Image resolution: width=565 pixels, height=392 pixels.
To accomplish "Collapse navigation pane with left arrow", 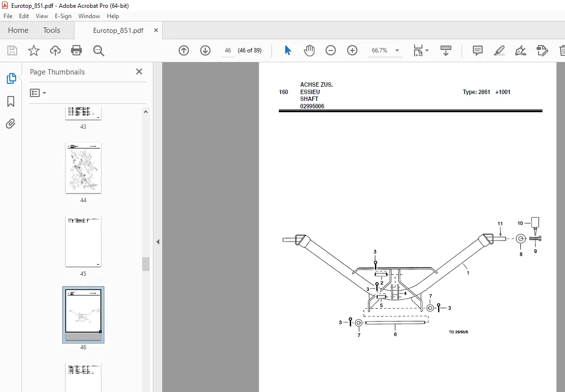I will (158, 242).
